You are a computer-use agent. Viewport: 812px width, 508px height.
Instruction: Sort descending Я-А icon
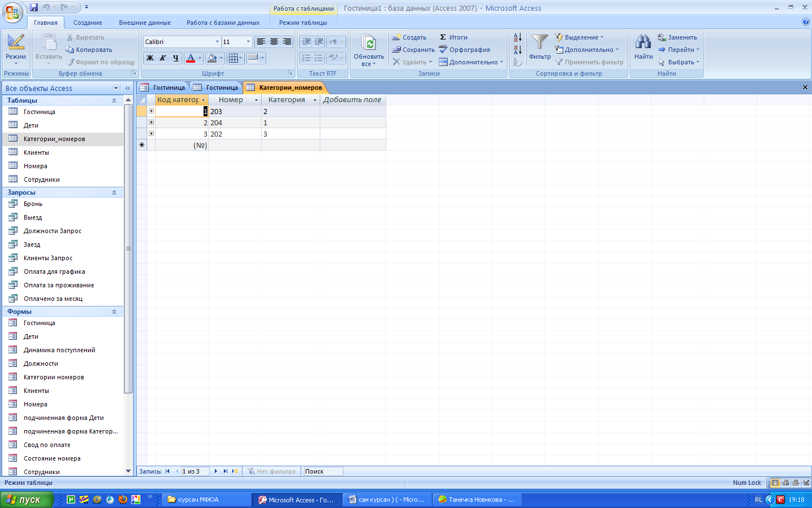click(x=517, y=50)
